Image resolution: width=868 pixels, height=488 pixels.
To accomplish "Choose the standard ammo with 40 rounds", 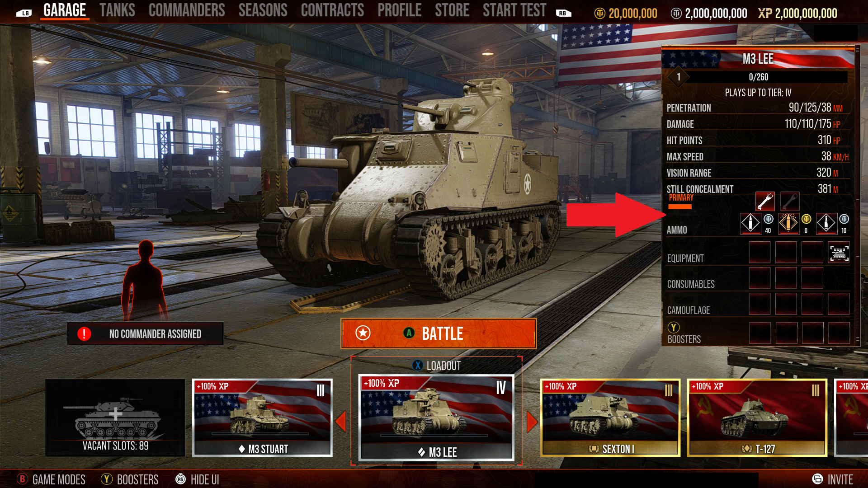I will [x=751, y=223].
